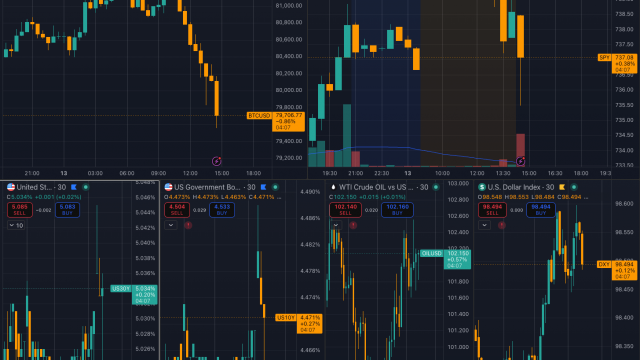Click the BTCUSD price axis label
640x360 pixels.
point(259,116)
